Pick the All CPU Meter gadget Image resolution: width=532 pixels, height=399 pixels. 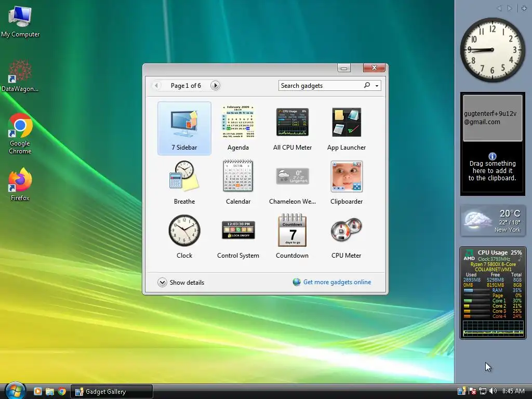[x=292, y=128]
